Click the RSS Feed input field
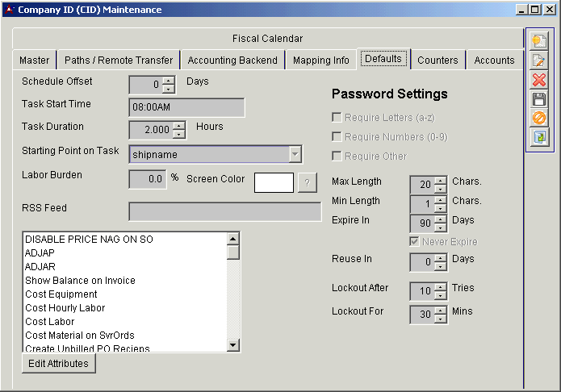561x392 pixels. [x=224, y=211]
